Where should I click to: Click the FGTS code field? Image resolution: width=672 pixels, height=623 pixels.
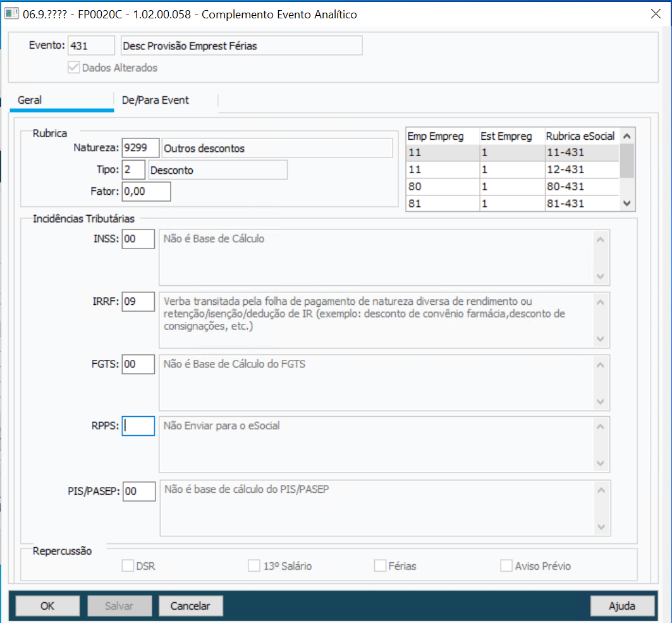point(138,364)
